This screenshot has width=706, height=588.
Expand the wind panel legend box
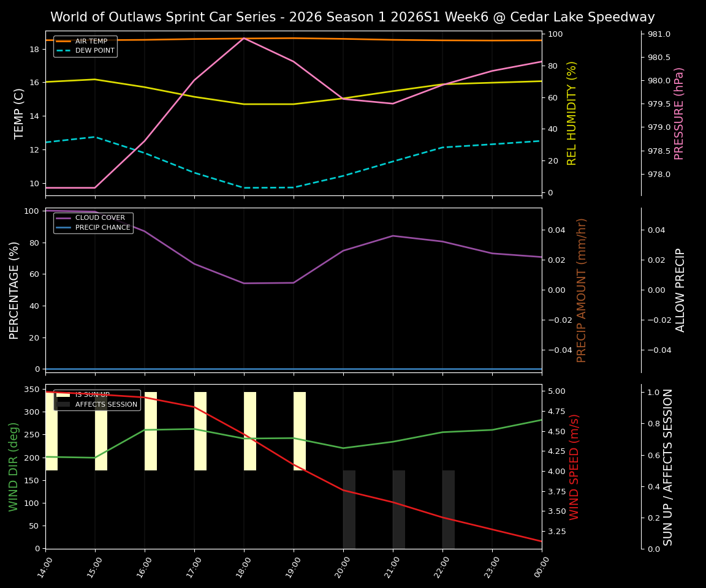(x=97, y=399)
